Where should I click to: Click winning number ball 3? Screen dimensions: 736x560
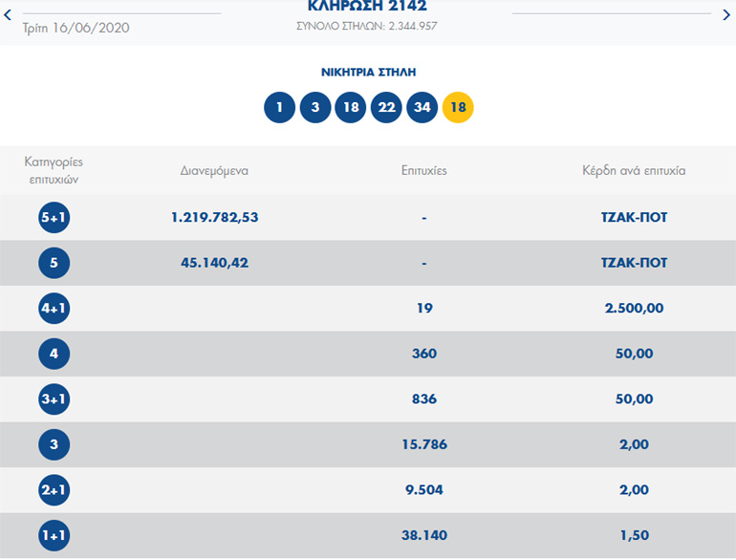(x=314, y=107)
